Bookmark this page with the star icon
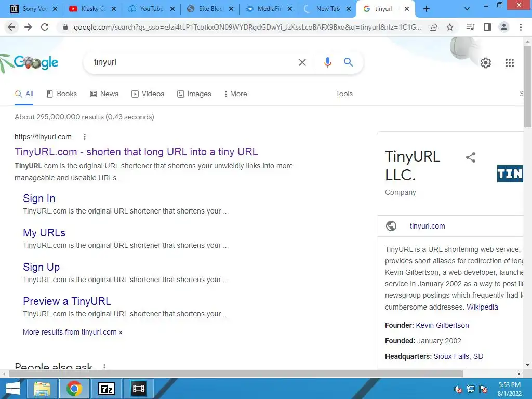The width and height of the screenshot is (532, 399). click(x=450, y=27)
